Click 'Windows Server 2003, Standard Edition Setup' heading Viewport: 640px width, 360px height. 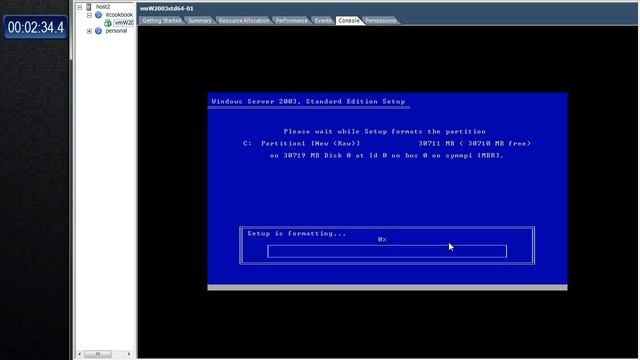[x=308, y=102]
